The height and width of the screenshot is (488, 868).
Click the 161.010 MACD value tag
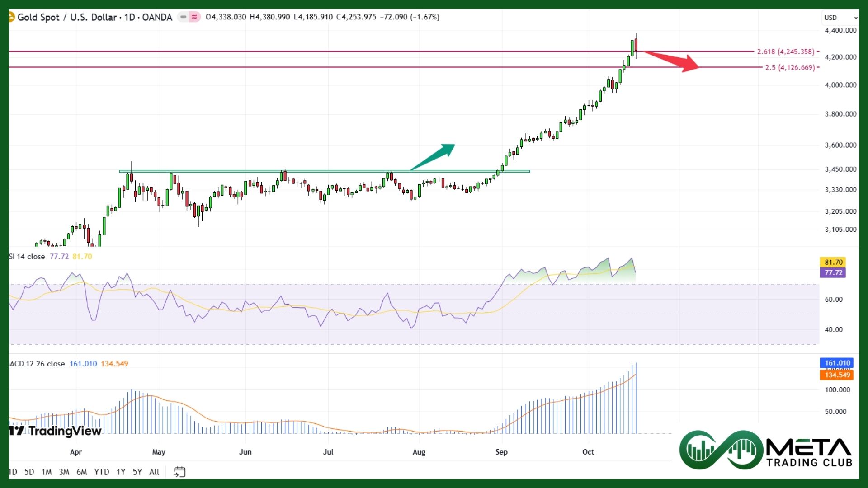click(837, 363)
